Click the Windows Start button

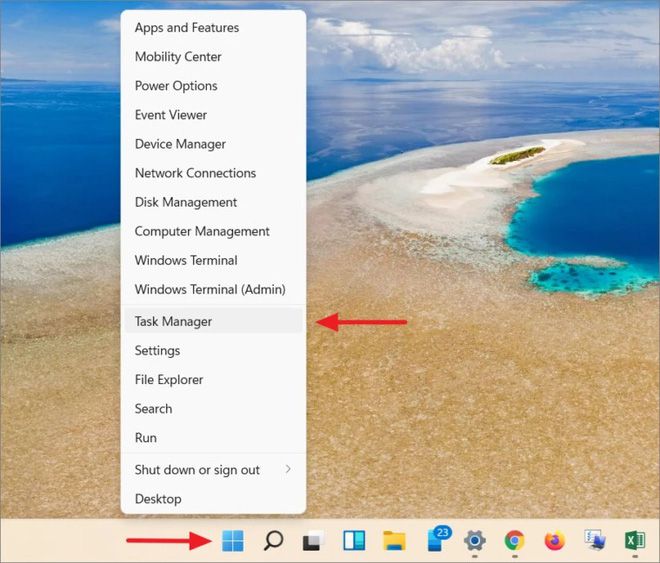point(232,540)
